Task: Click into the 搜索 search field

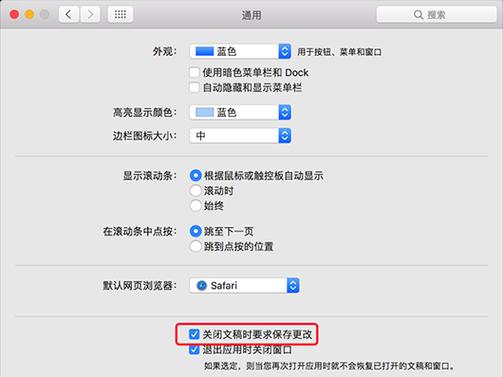Action: tap(436, 15)
